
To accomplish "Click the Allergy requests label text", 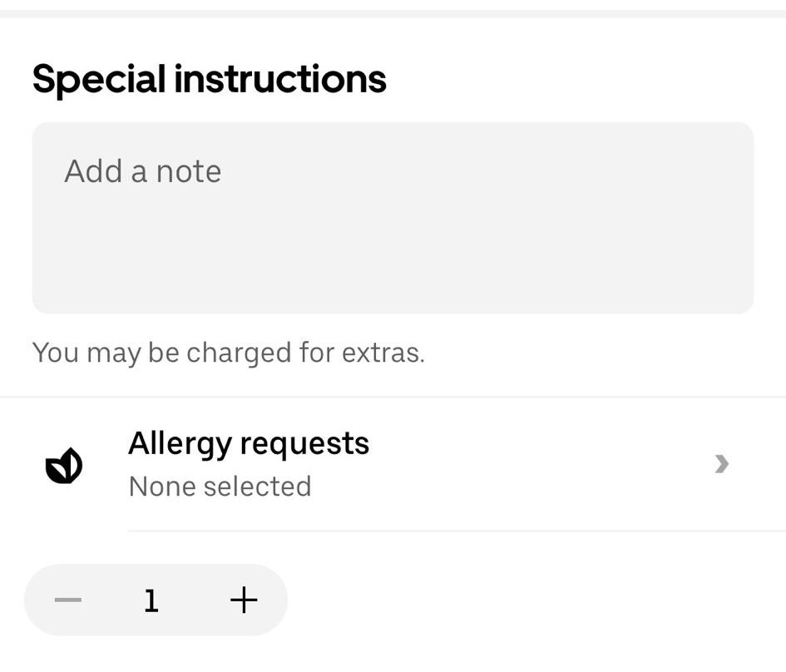I will (248, 443).
